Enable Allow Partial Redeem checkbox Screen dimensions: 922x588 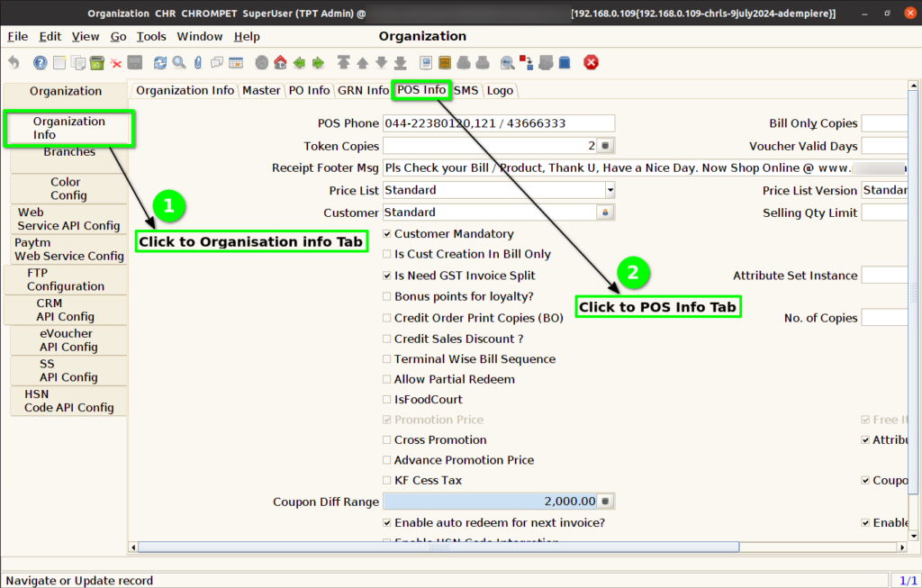(387, 379)
